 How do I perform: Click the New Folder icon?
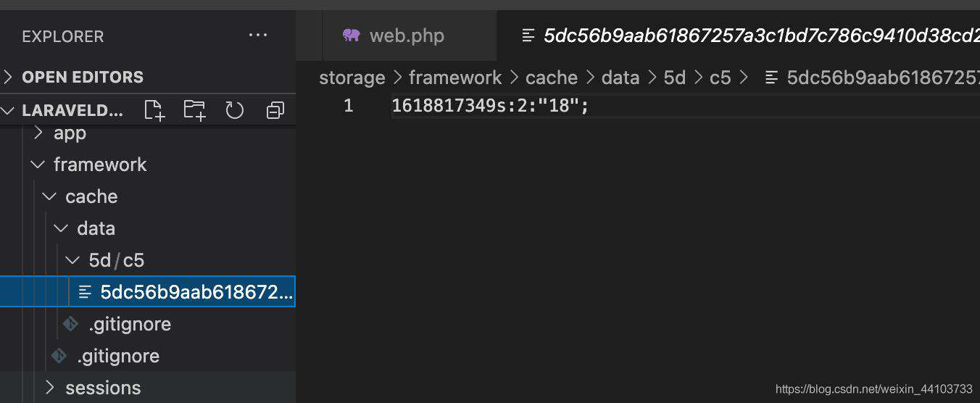[x=194, y=110]
